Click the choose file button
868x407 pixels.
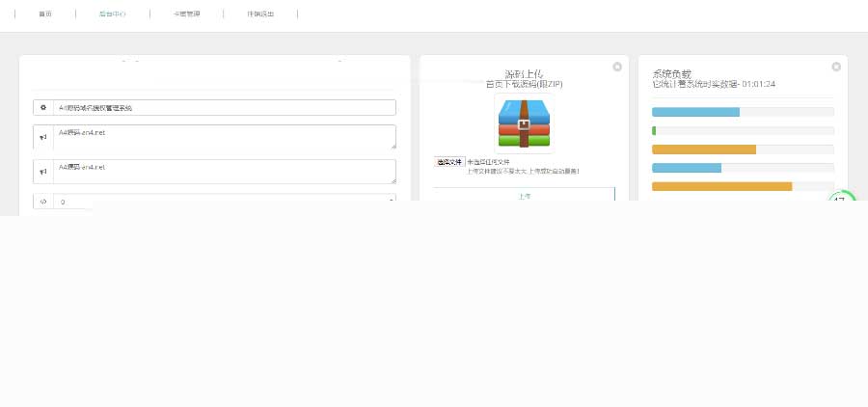(449, 162)
